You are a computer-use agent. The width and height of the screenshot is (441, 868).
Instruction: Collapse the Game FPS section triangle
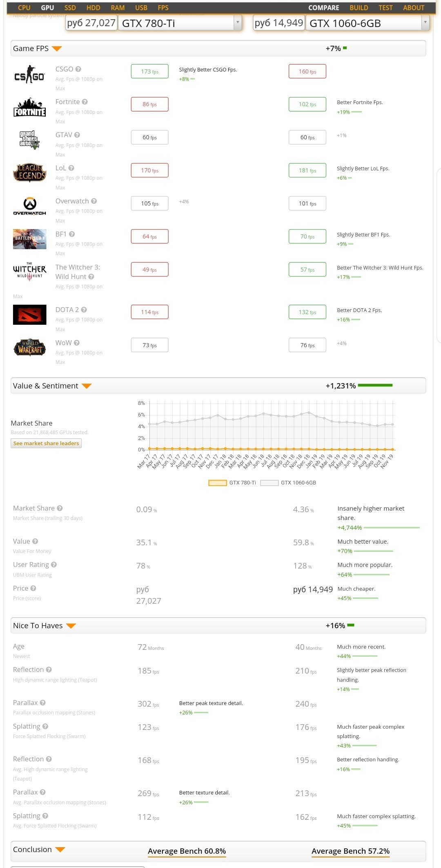coord(57,49)
